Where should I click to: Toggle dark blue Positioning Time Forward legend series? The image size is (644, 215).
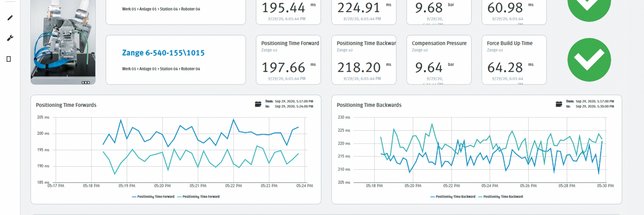153,197
